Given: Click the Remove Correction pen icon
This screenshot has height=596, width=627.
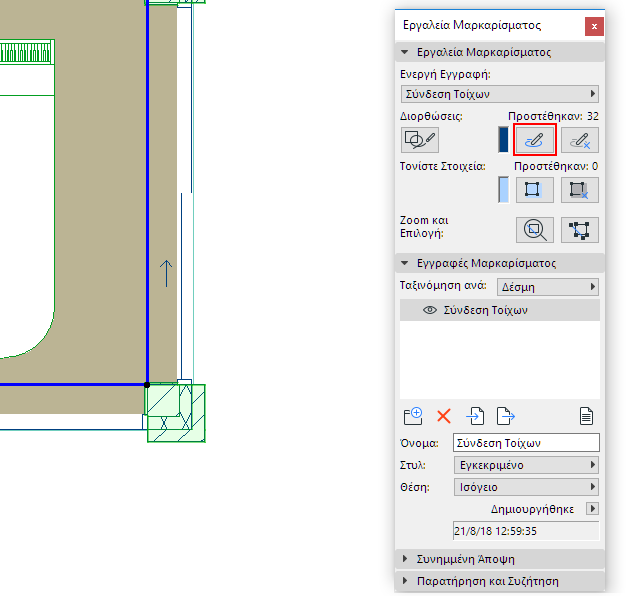Looking at the screenshot, I should [x=580, y=140].
